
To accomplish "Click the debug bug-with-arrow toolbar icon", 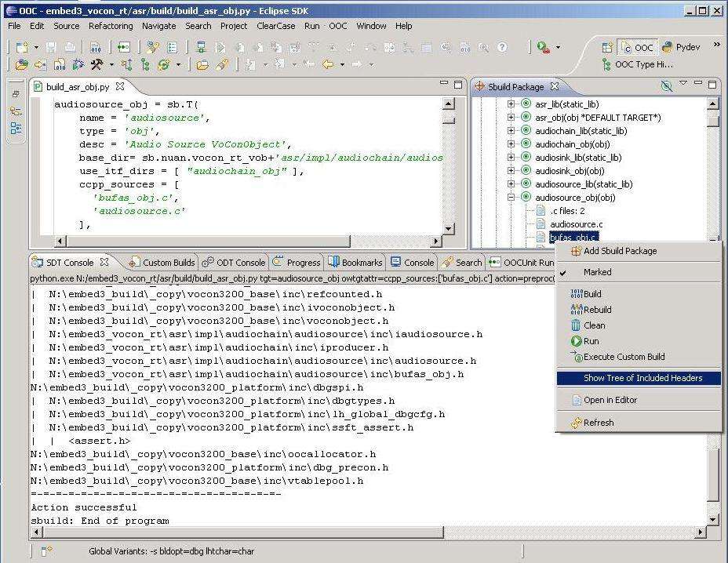I will pos(78,64).
